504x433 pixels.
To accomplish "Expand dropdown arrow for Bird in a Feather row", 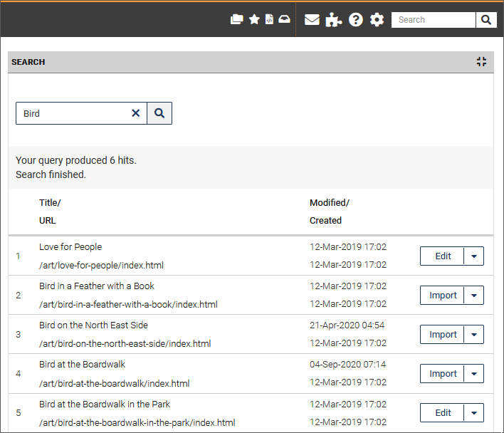I will 474,296.
